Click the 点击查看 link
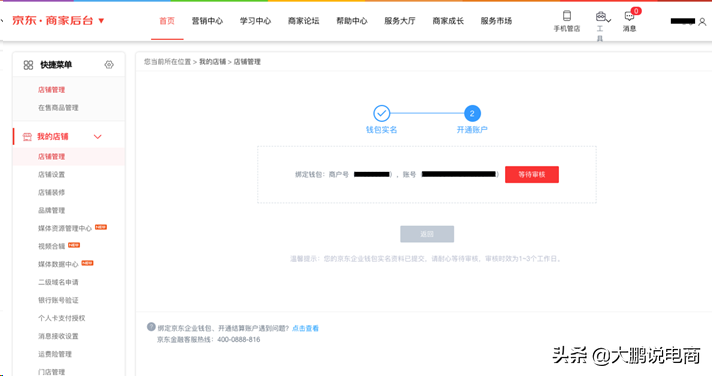Screen dimensions: 712x376 [x=305, y=328]
